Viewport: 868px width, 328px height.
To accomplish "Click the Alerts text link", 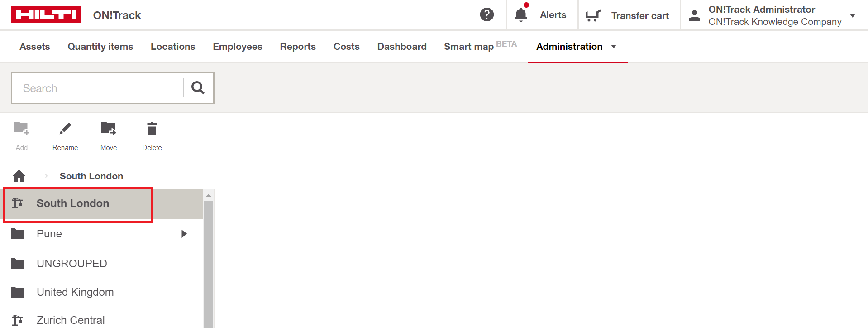I will coord(553,15).
